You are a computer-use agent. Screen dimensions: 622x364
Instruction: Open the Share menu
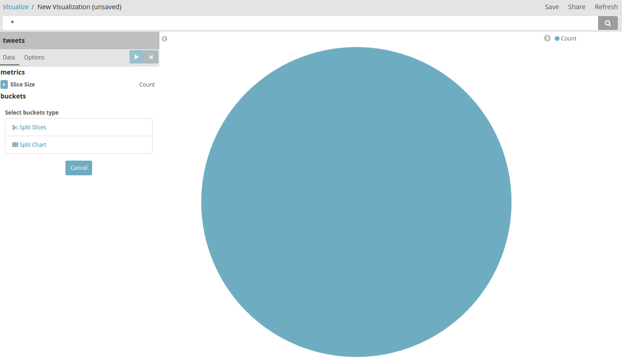[576, 7]
